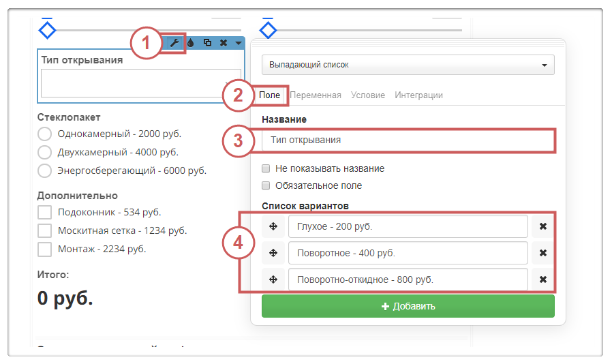Remove the 'Поворотное - 400 руб.' option

[x=543, y=253]
